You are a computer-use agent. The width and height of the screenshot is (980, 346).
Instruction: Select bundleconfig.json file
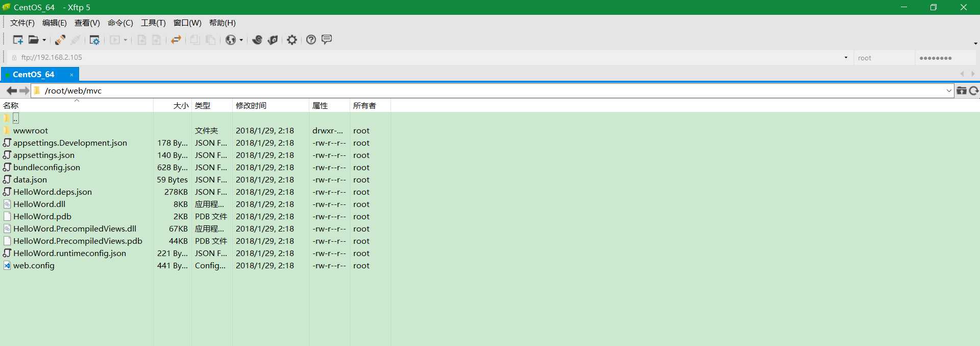[x=46, y=168]
